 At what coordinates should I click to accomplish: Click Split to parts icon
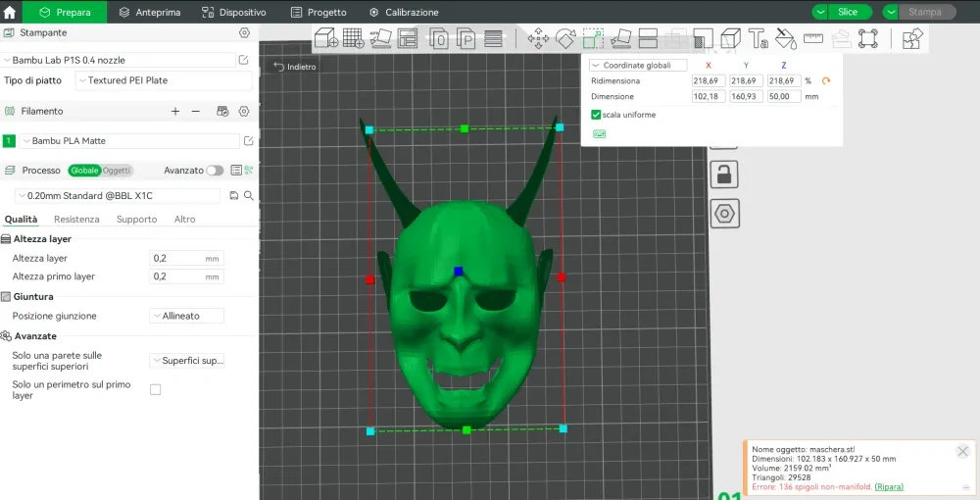click(x=466, y=39)
